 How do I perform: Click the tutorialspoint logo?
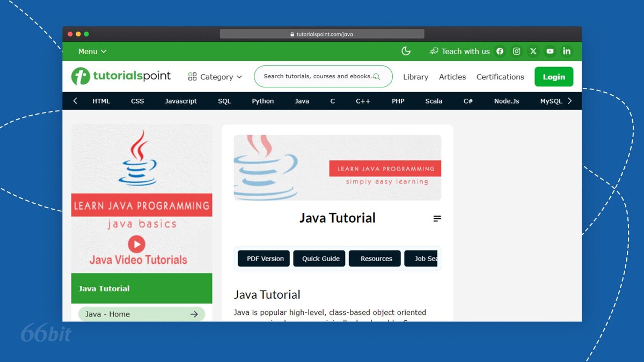[x=121, y=76]
